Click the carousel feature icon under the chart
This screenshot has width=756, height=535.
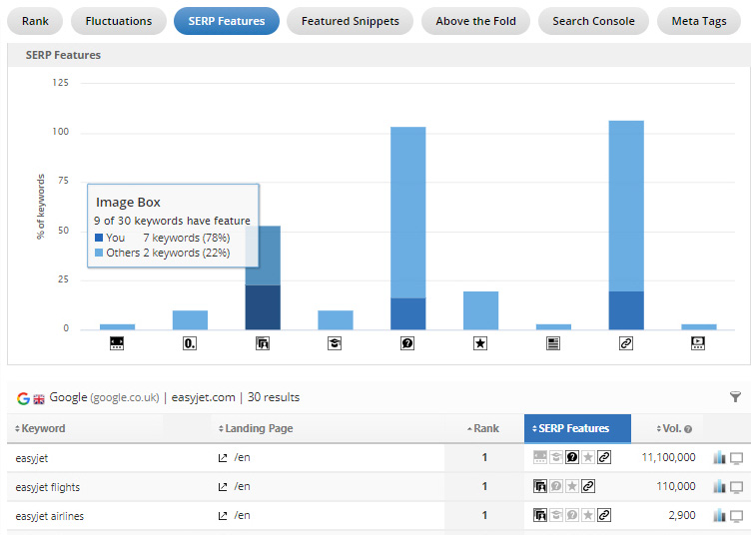(x=117, y=343)
